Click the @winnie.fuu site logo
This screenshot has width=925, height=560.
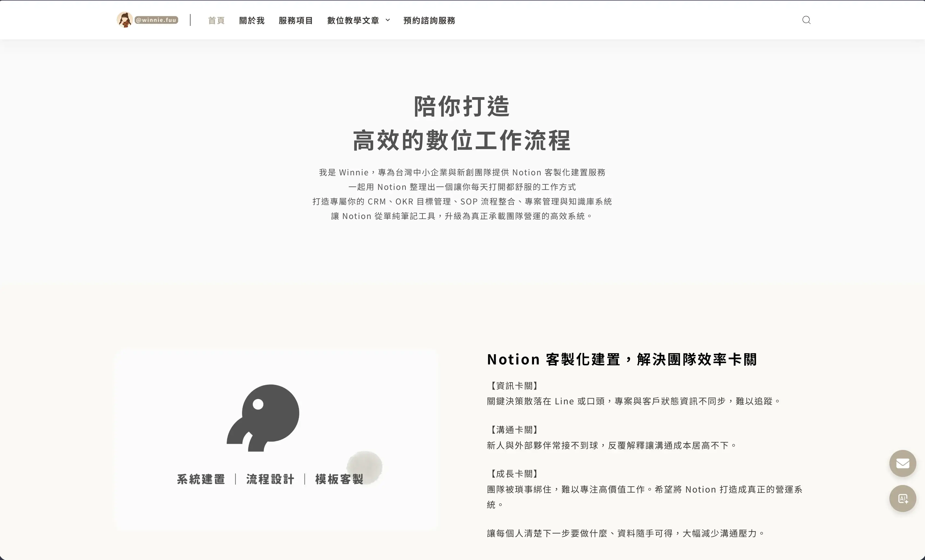(x=148, y=20)
